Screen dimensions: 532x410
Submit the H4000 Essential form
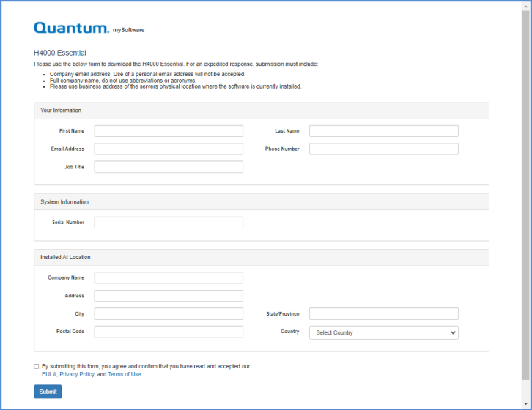pos(48,392)
